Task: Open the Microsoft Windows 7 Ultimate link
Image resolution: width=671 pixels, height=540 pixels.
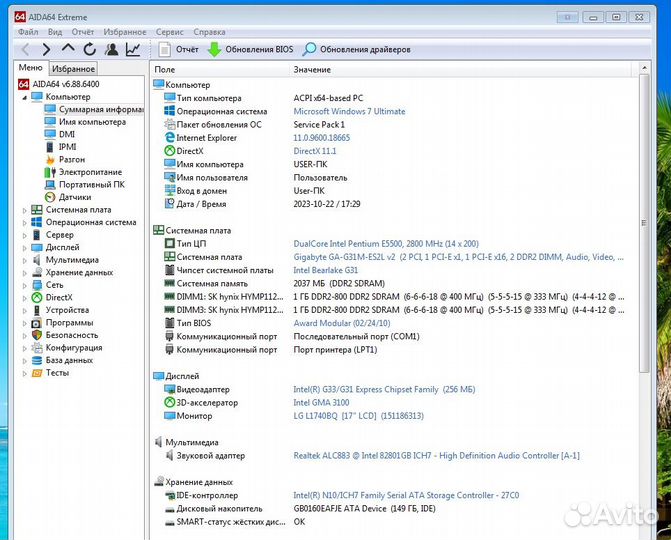Action: pyautogui.click(x=349, y=112)
